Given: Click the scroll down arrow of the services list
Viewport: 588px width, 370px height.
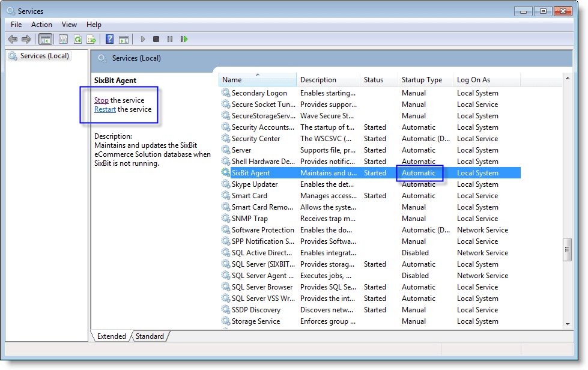Looking at the screenshot, I should 568,324.
